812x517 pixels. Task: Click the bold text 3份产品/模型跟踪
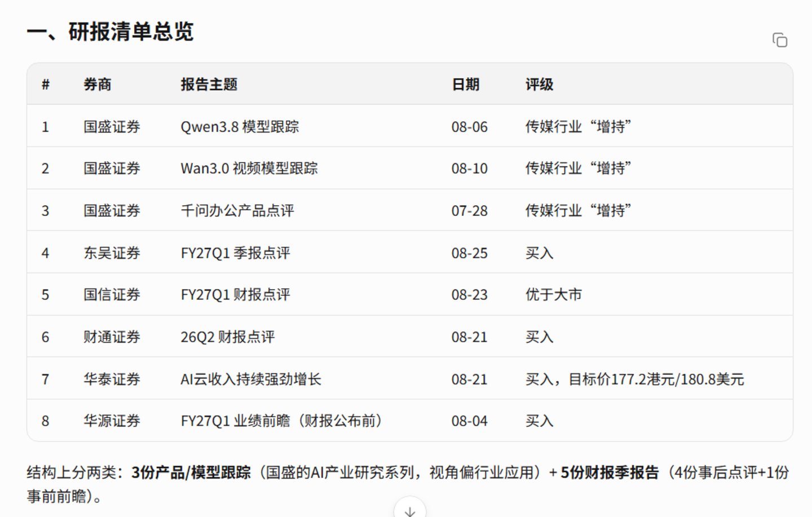coord(191,472)
